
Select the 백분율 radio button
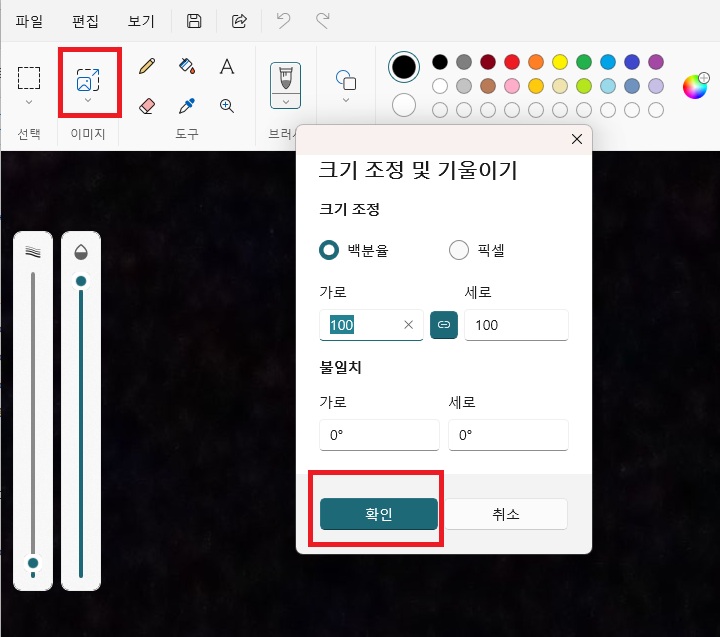[x=329, y=250]
